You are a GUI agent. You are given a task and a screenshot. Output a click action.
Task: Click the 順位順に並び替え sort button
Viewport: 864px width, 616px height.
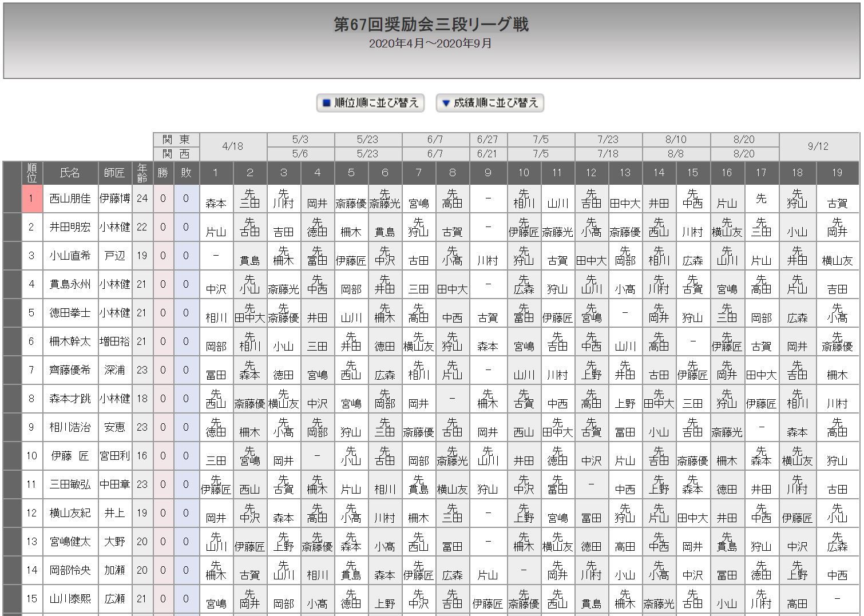[370, 103]
